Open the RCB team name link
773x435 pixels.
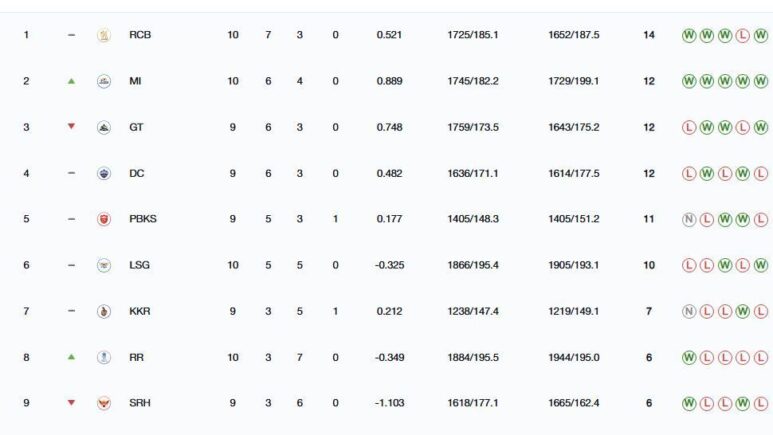[x=140, y=35]
